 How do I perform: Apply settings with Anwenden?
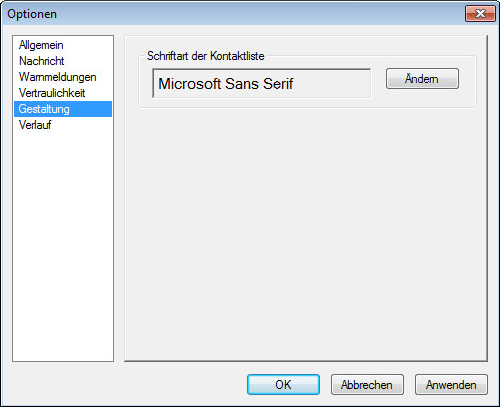[x=451, y=385]
